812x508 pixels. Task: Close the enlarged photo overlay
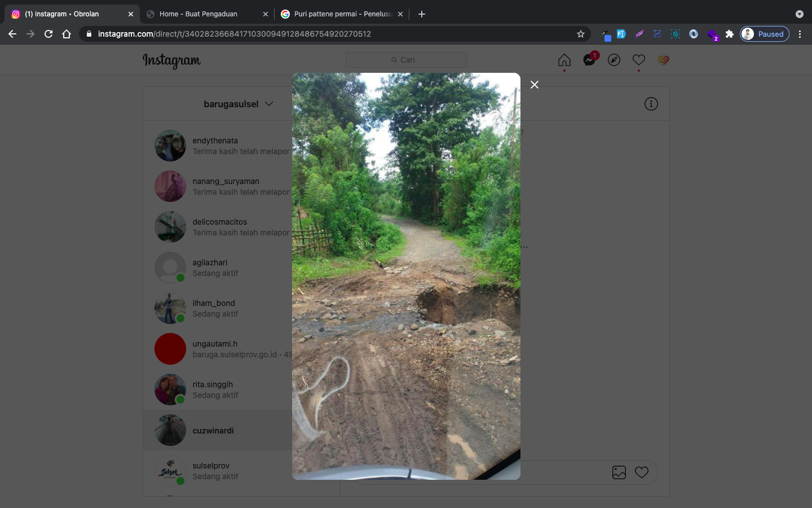coord(535,85)
